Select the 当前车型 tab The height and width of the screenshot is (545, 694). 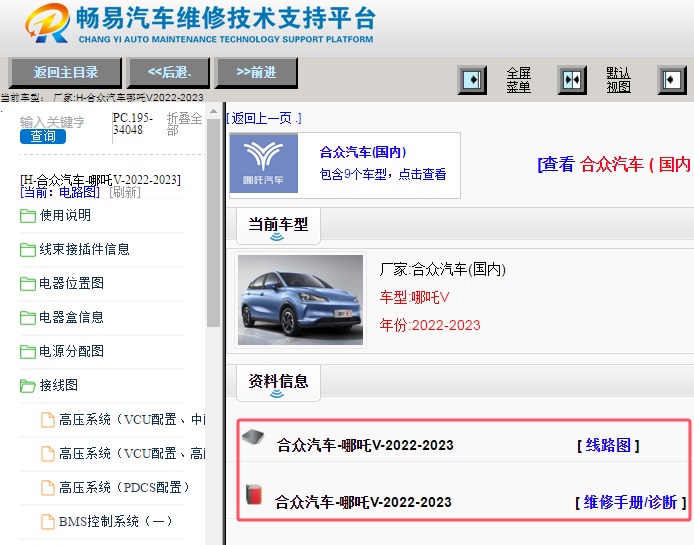(278, 226)
